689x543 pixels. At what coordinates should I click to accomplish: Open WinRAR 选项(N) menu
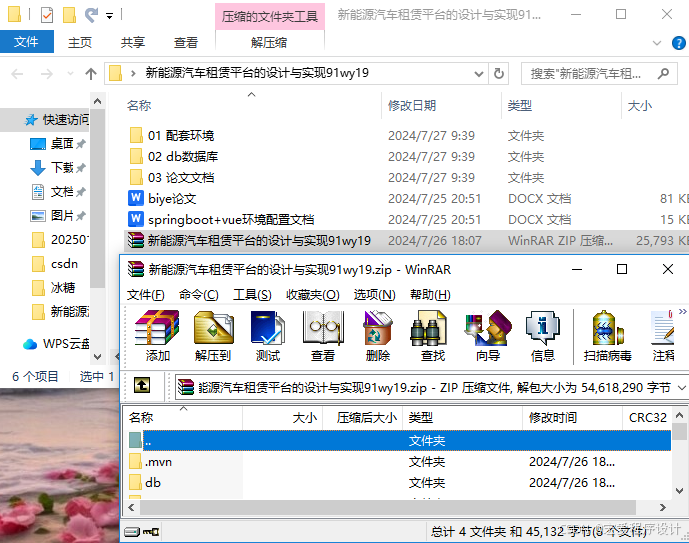pos(374,295)
